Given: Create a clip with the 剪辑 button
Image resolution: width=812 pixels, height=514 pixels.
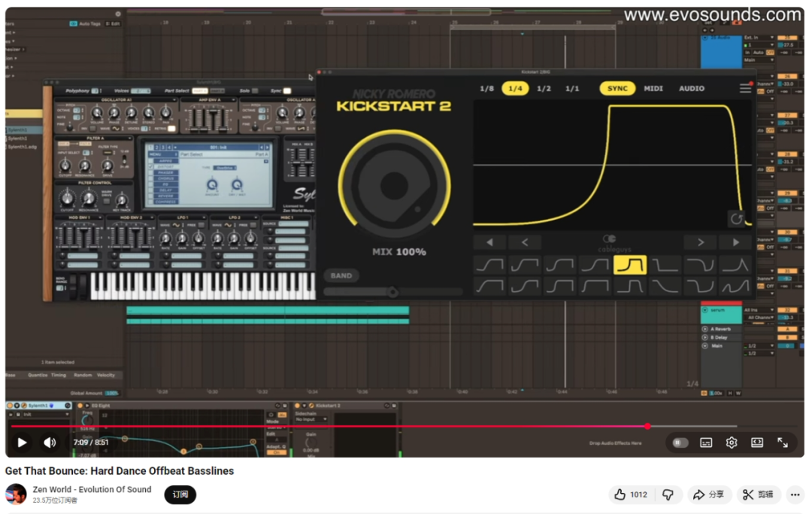Looking at the screenshot, I should click(x=758, y=495).
